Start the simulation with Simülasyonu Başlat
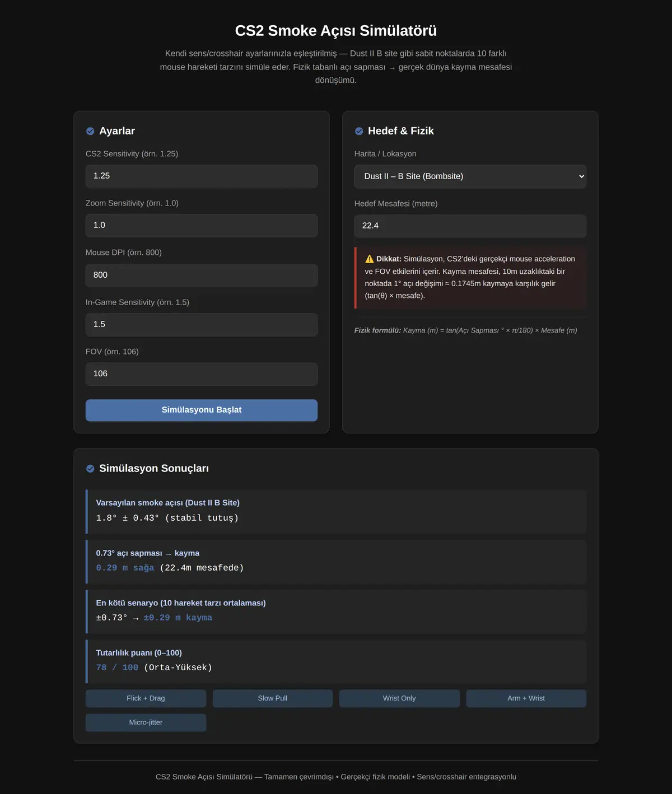Viewport: 672px width, 794px height. (202, 410)
